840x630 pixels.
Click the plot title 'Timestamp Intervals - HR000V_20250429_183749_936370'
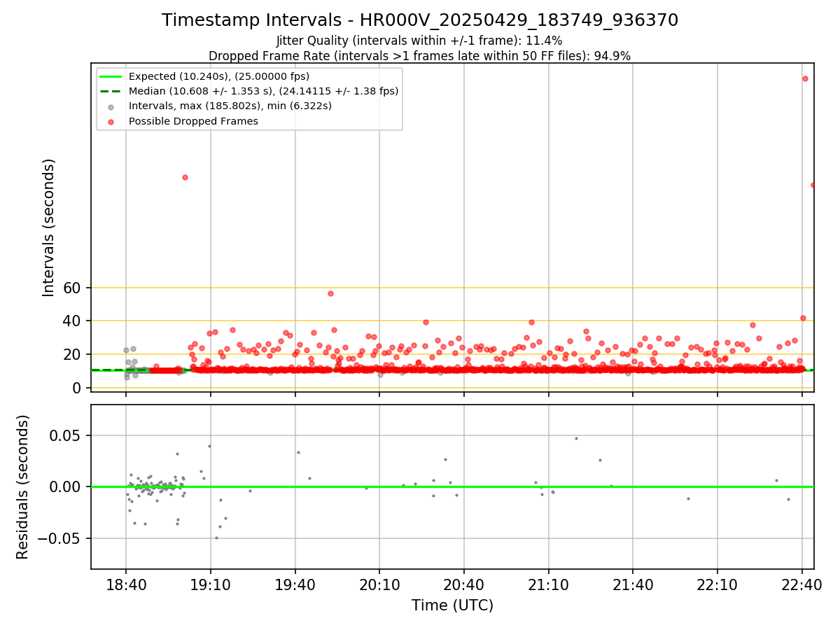click(420, 20)
